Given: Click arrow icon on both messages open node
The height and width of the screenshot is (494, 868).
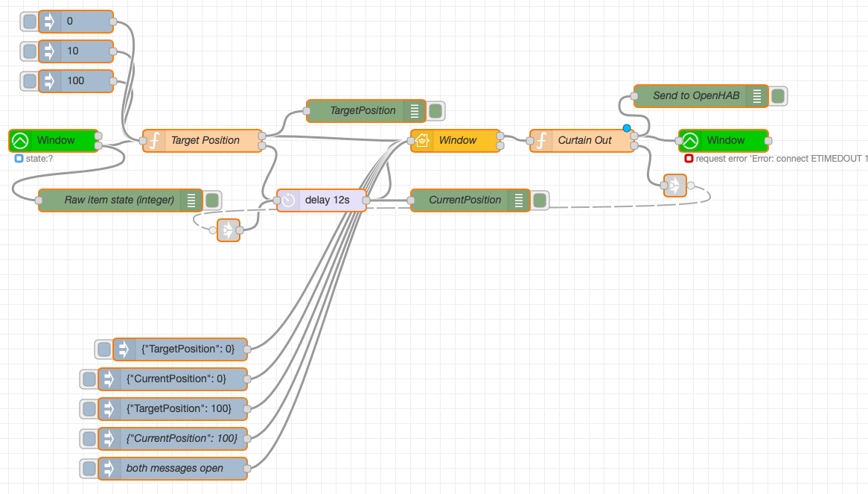Looking at the screenshot, I should tap(108, 469).
